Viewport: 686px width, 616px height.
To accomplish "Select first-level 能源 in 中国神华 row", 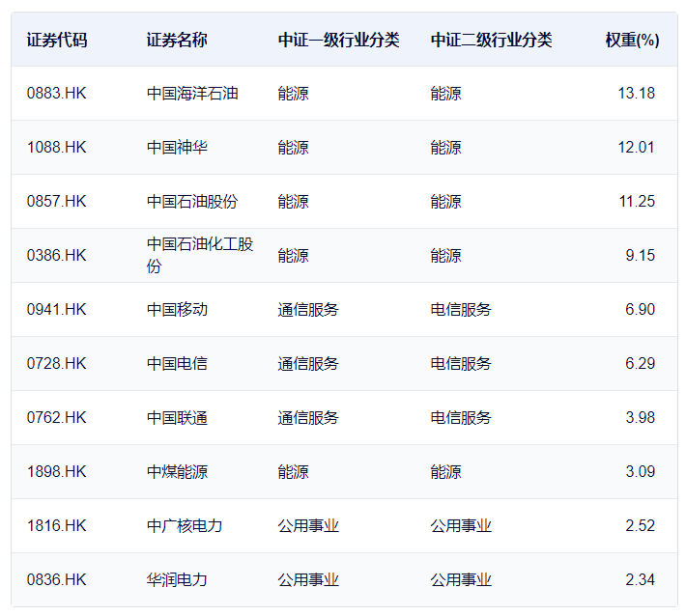I will pyautogui.click(x=293, y=148).
